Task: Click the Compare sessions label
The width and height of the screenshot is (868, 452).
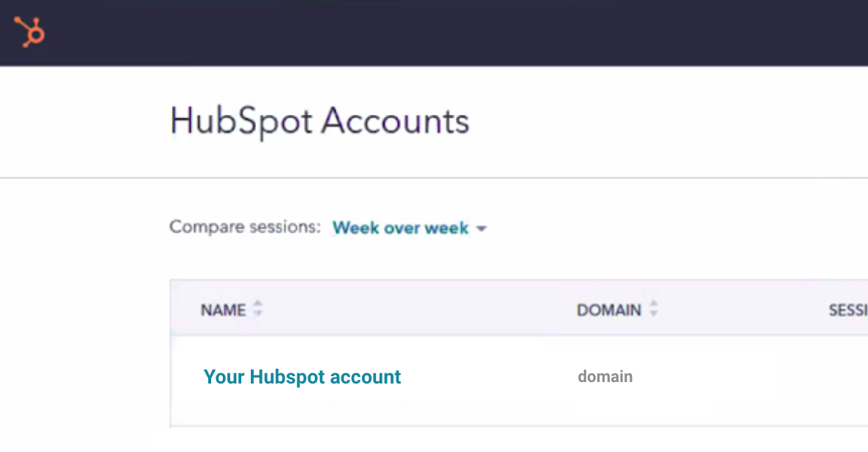Action: (x=245, y=227)
